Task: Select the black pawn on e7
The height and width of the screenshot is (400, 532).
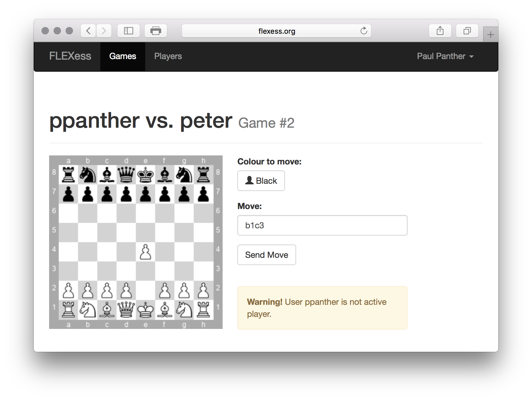Action: click(146, 194)
